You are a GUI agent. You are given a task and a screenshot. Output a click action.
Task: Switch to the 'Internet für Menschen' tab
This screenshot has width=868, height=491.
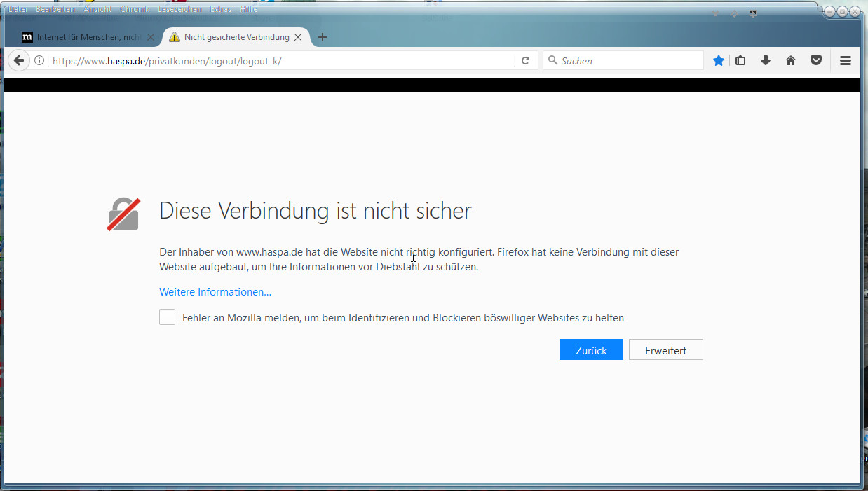coord(88,37)
